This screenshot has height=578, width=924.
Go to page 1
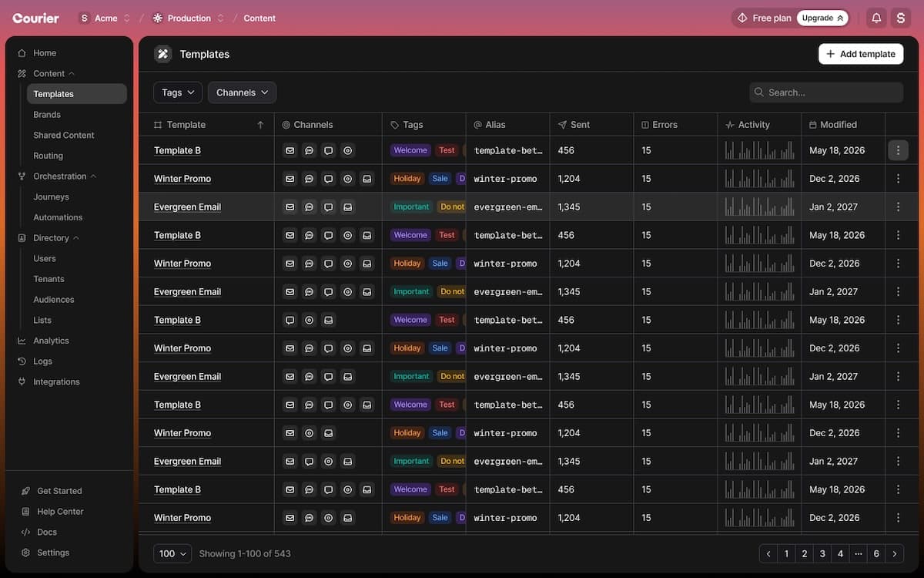[786, 553]
